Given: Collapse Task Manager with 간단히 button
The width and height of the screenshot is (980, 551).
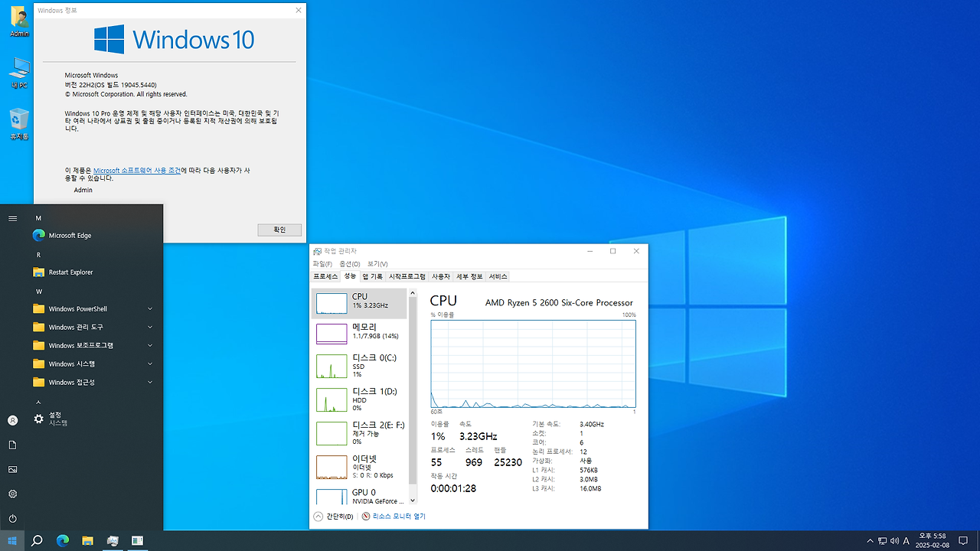Looking at the screenshot, I should (x=334, y=517).
